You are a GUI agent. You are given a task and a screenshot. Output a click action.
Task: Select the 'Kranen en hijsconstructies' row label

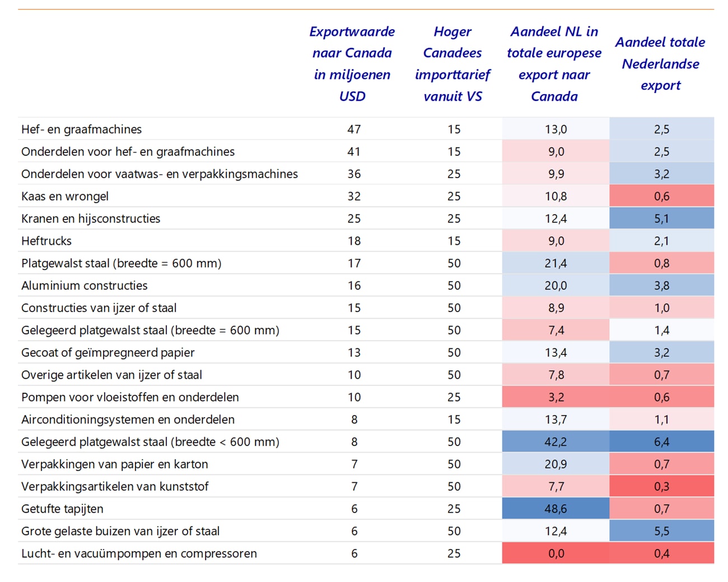[91, 219]
